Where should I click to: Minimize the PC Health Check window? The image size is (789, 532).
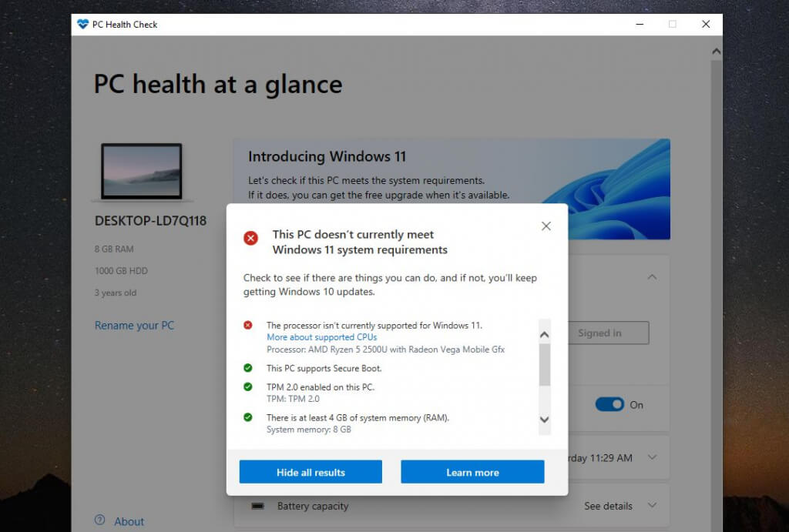point(640,24)
